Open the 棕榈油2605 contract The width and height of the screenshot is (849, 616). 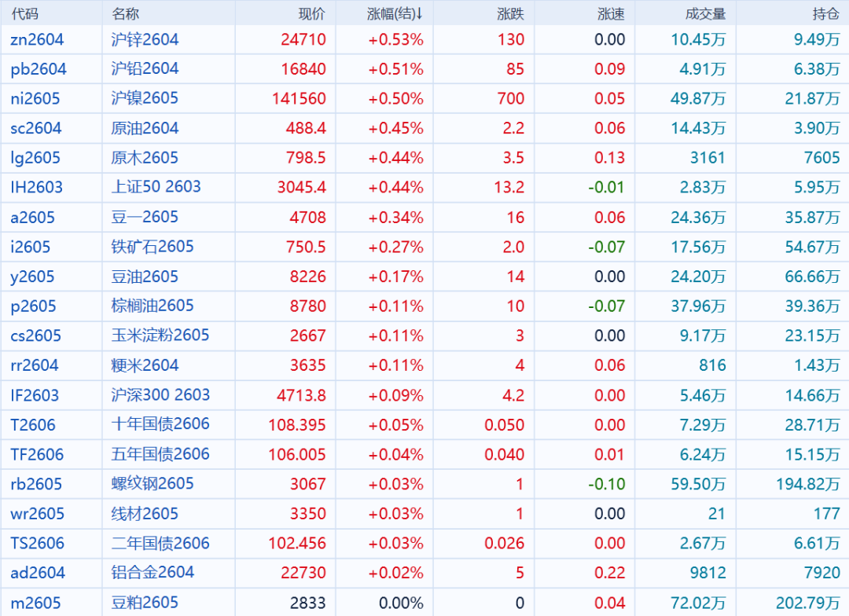tap(152, 306)
